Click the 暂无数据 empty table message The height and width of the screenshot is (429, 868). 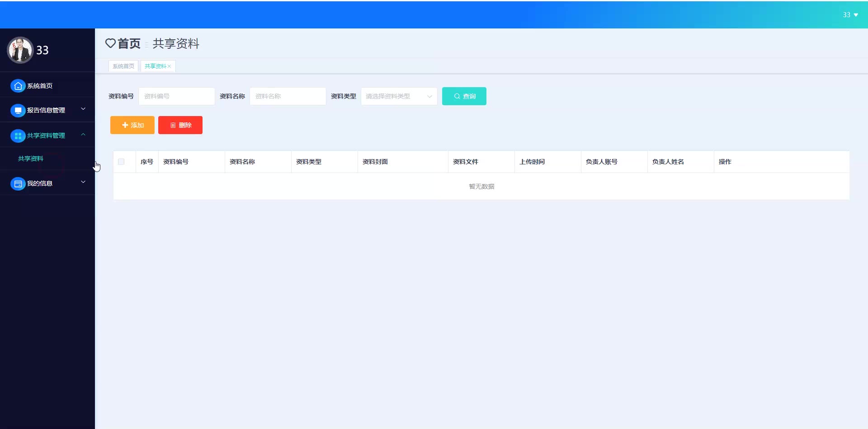point(481,187)
